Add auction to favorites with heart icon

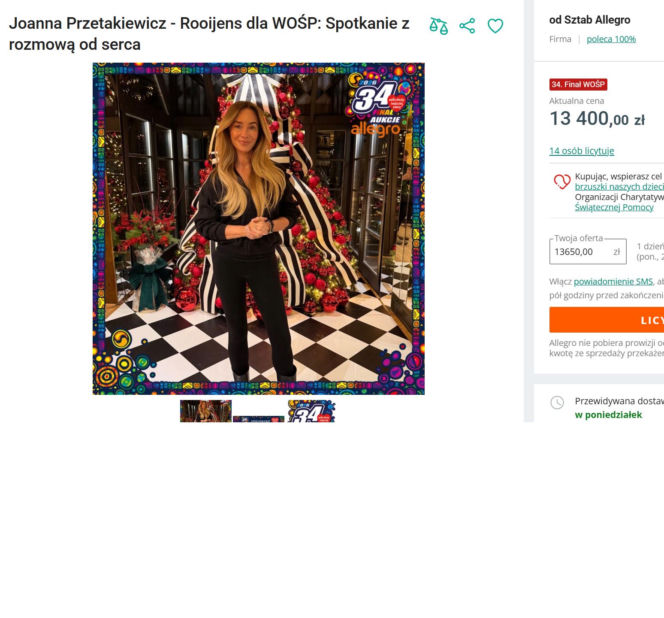495,26
